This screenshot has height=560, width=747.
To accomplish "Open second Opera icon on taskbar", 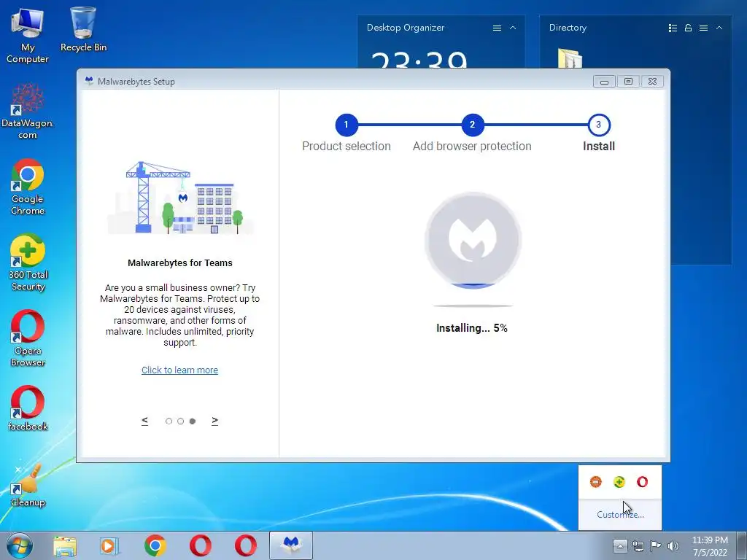I will (246, 545).
